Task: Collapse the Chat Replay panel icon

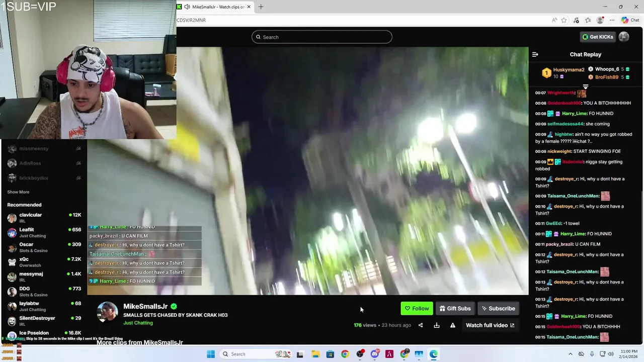Action: pyautogui.click(x=535, y=54)
